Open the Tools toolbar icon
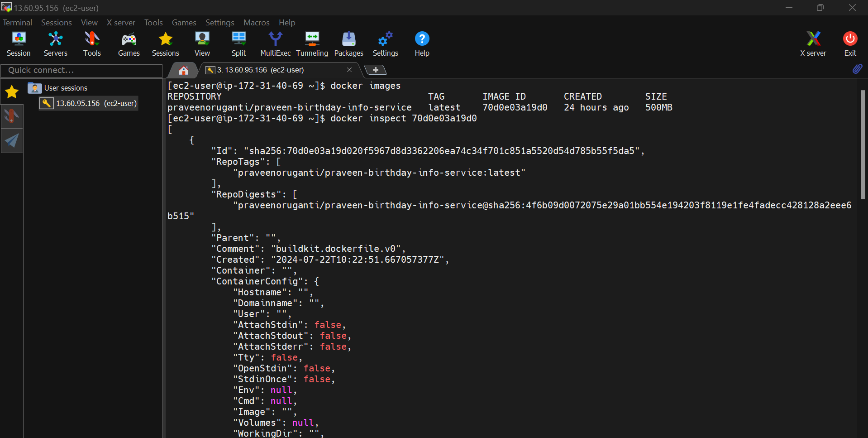 tap(92, 44)
